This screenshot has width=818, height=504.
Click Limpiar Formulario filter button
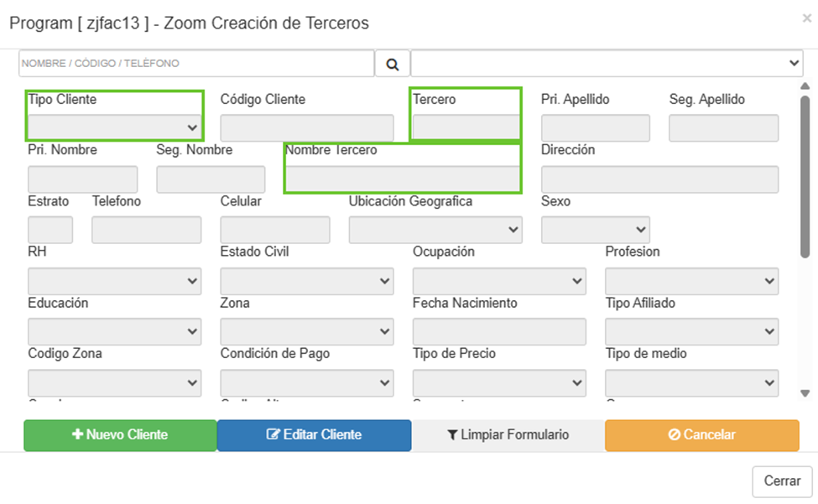coord(508,434)
